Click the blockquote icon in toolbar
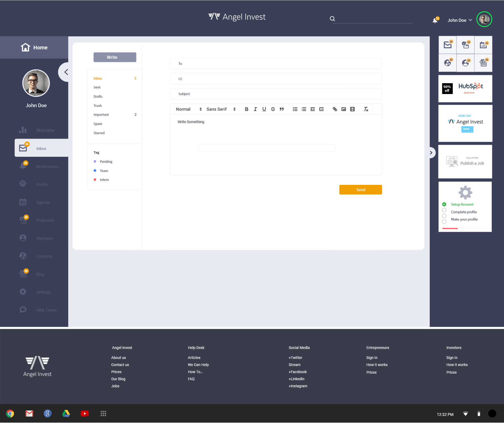504x423 pixels. tap(282, 109)
